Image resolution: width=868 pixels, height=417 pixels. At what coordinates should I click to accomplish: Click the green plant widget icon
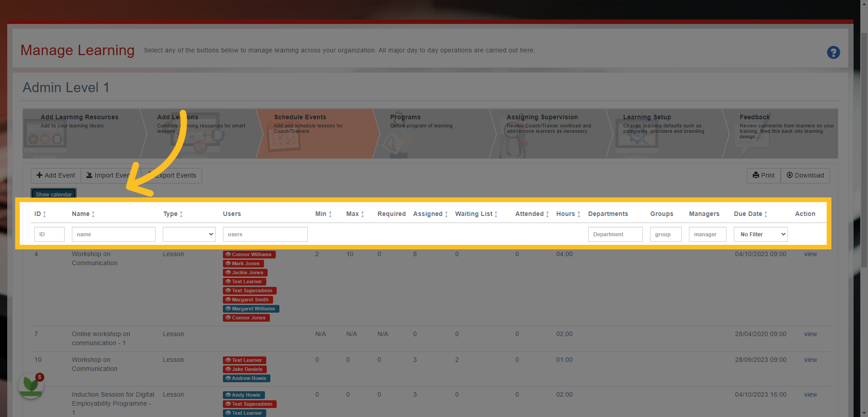(x=31, y=385)
